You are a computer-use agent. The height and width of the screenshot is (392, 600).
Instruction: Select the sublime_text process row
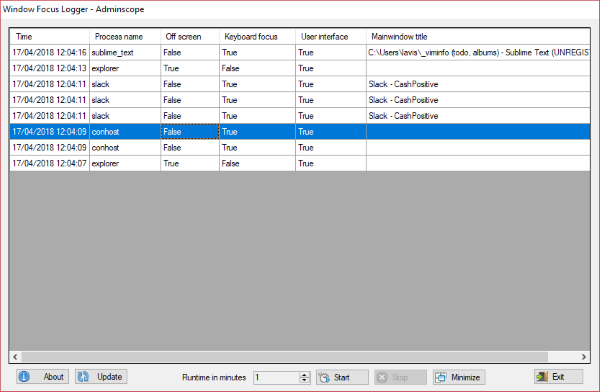pyautogui.click(x=300, y=52)
